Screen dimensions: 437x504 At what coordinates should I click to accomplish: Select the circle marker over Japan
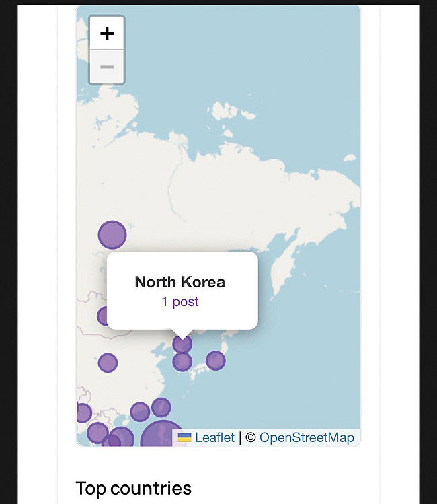click(x=215, y=361)
